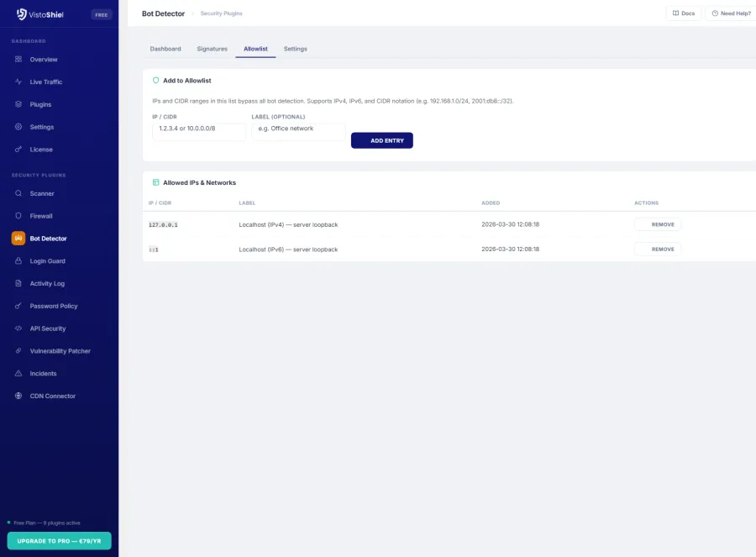The width and height of the screenshot is (756, 557).
Task: Switch to the Signatures tab
Action: (212, 49)
